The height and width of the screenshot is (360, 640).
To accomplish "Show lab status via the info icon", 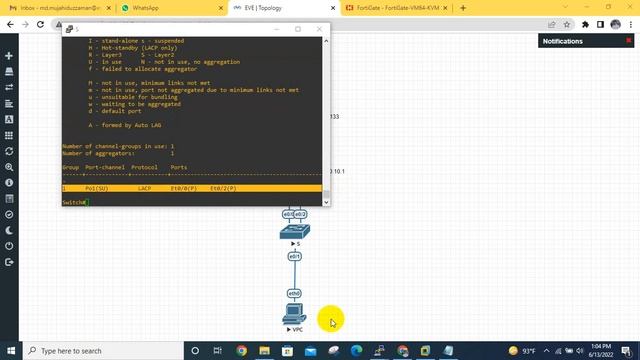I will (x=9, y=182).
